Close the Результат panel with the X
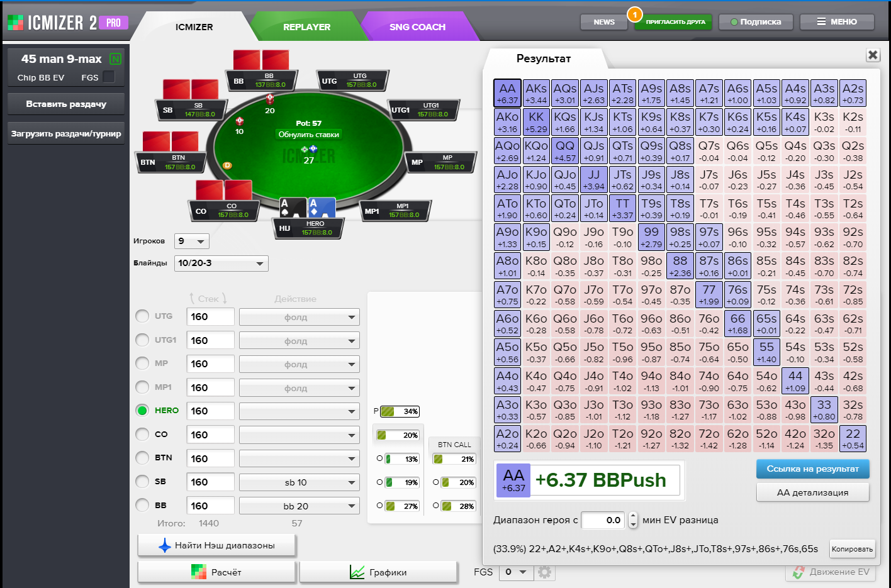 (x=873, y=55)
